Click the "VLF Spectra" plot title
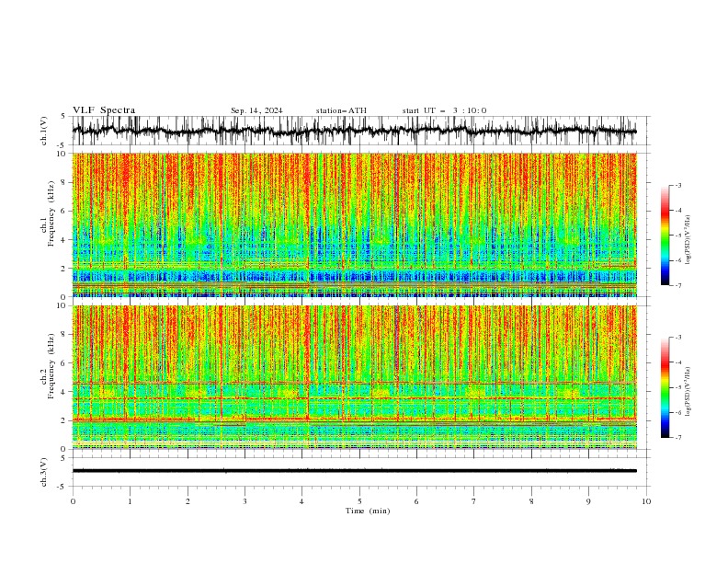Image resolution: width=728 pixels, height=563 pixels. click(x=104, y=110)
